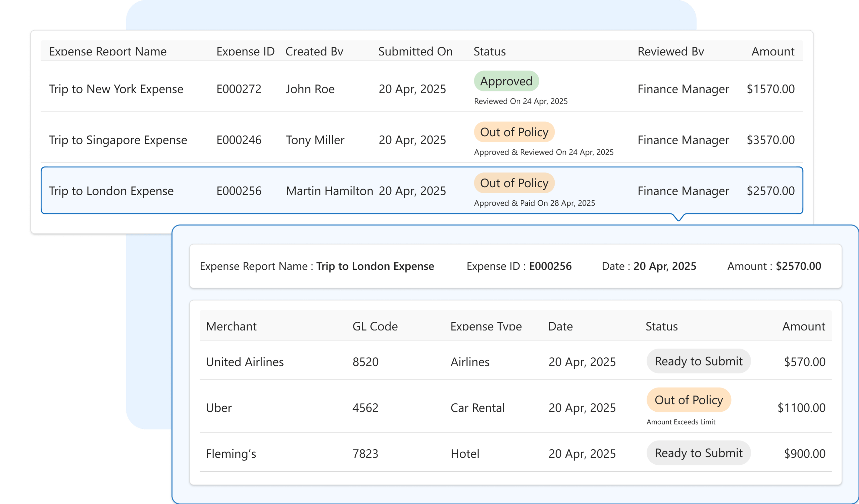This screenshot has height=504, width=859.
Task: Click Ready to Submit badge for Fleming's
Action: pyautogui.click(x=698, y=453)
